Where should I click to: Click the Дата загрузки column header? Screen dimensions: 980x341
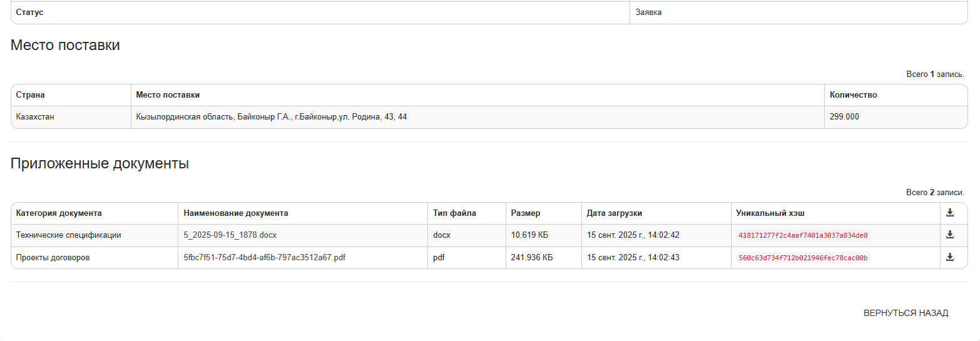tap(615, 213)
